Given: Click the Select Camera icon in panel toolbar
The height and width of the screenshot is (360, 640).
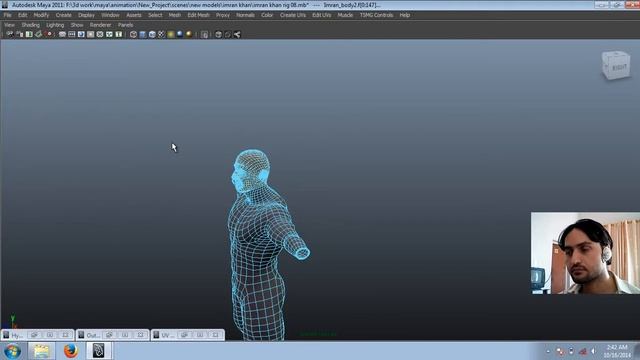Looking at the screenshot, I should [10, 34].
